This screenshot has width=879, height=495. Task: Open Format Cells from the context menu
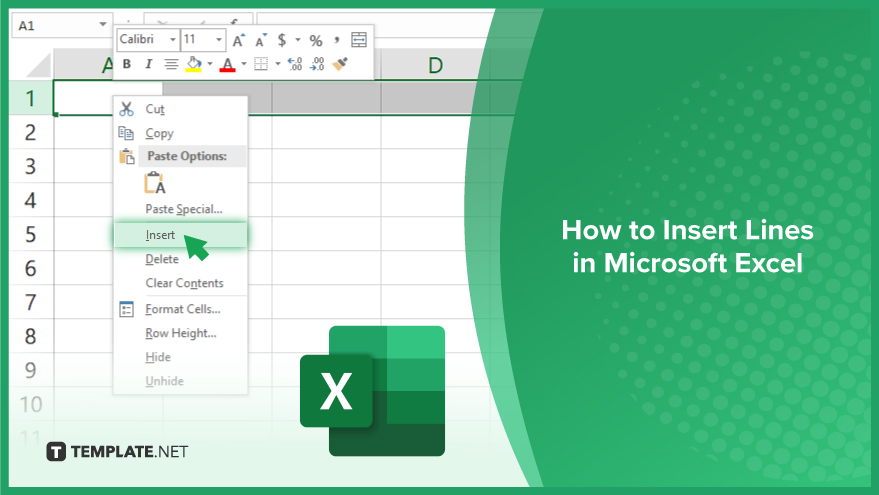183,309
